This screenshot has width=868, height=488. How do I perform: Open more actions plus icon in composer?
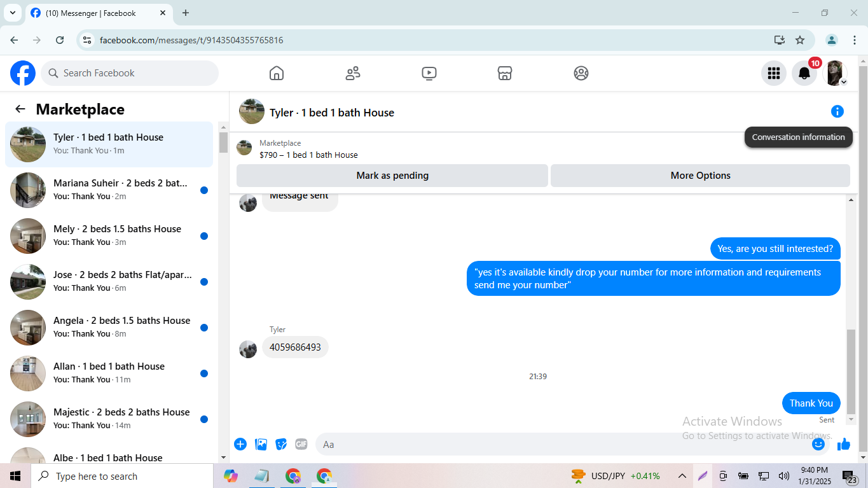tap(240, 444)
